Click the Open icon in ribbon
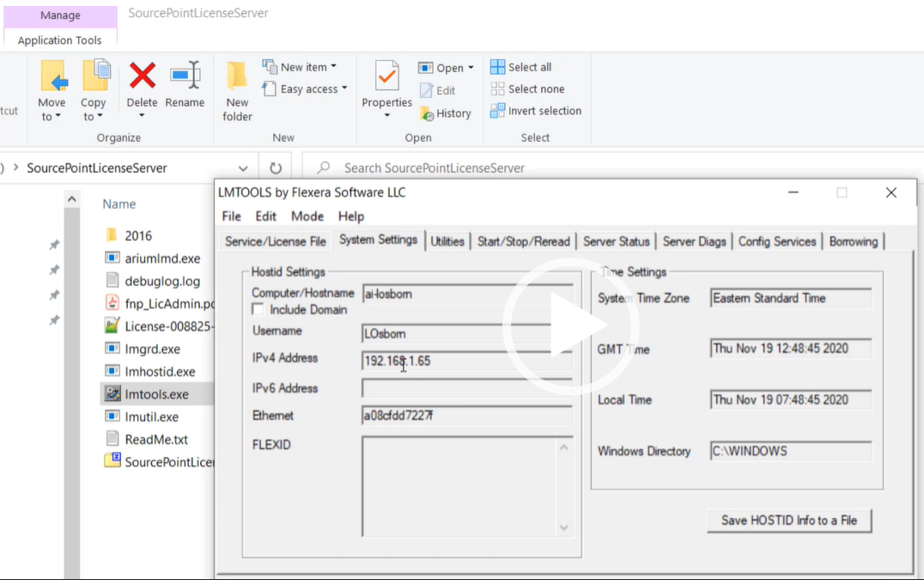Screen dimensions: 924x580 pos(425,68)
